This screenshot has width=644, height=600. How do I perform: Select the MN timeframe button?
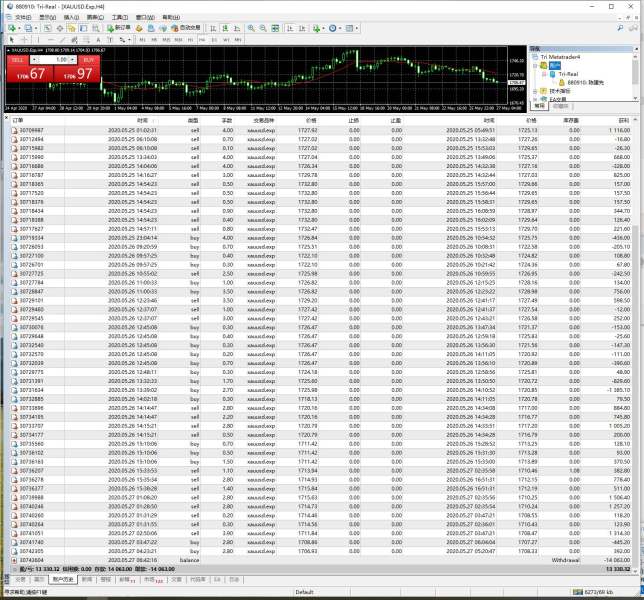(x=238, y=40)
